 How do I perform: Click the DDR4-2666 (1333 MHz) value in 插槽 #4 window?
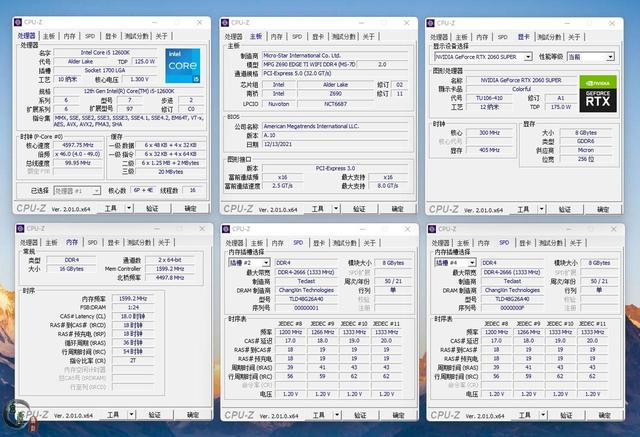tap(512, 272)
